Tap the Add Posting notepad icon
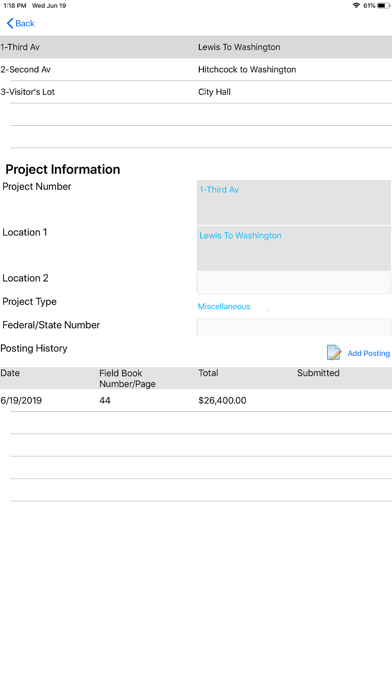This screenshot has width=392, height=696. tap(334, 352)
